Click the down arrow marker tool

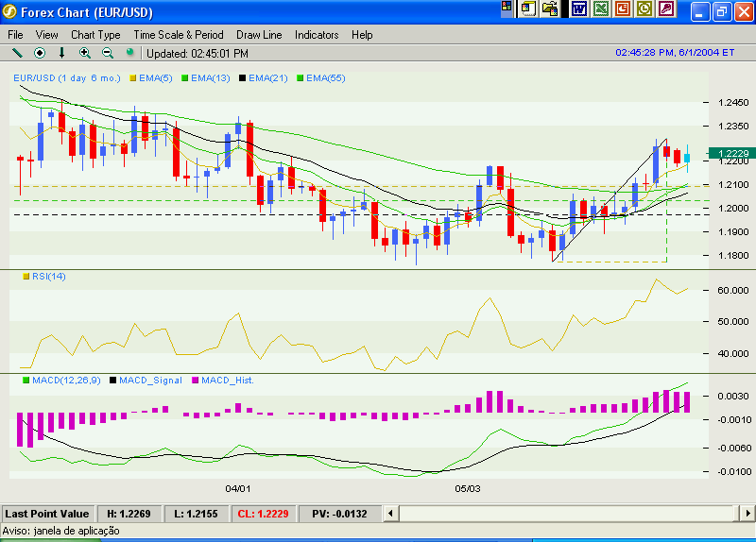click(62, 53)
